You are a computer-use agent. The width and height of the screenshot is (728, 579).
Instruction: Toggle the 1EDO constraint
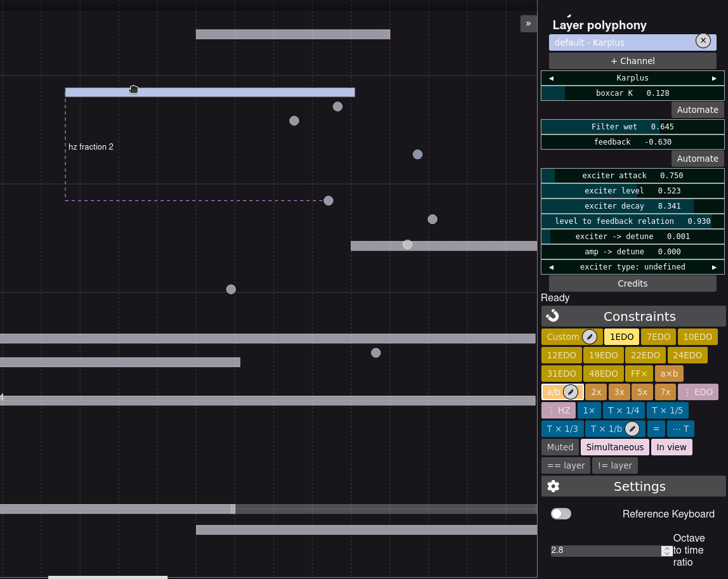click(x=621, y=337)
